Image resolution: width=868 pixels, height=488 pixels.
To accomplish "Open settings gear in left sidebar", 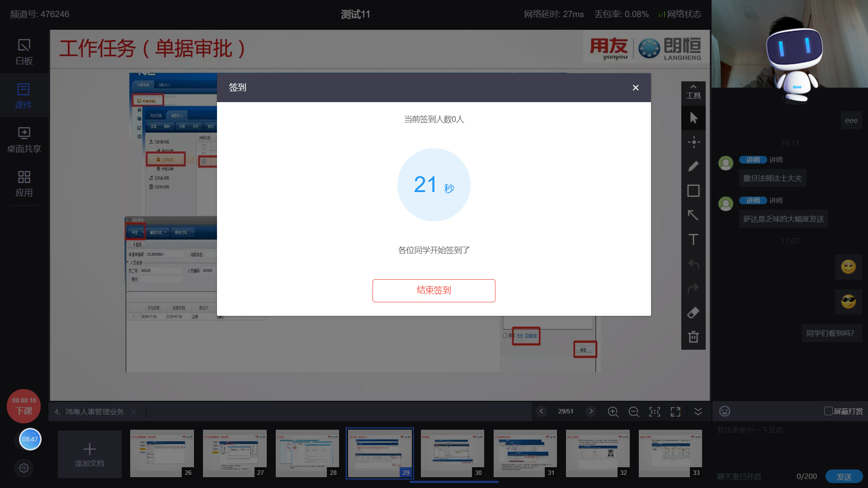I will tap(24, 468).
